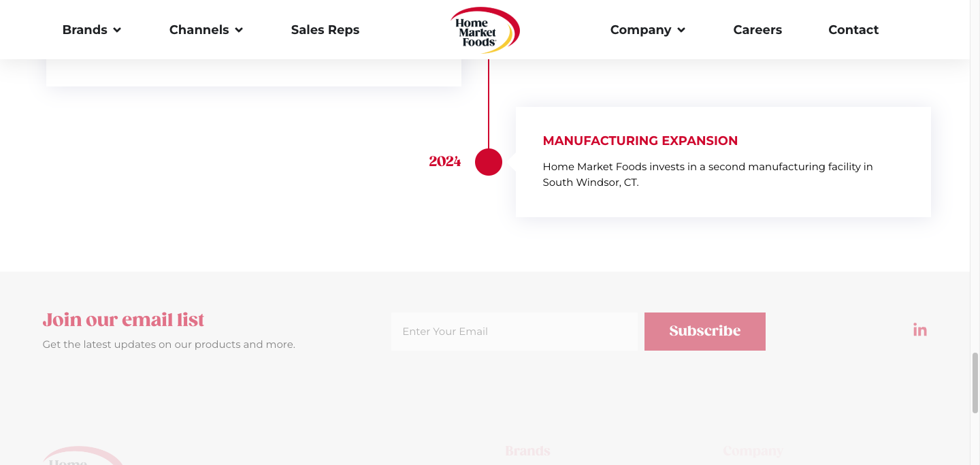Click the red 2024 timeline dot
Viewport: 980px width, 465px height.
coord(489,162)
